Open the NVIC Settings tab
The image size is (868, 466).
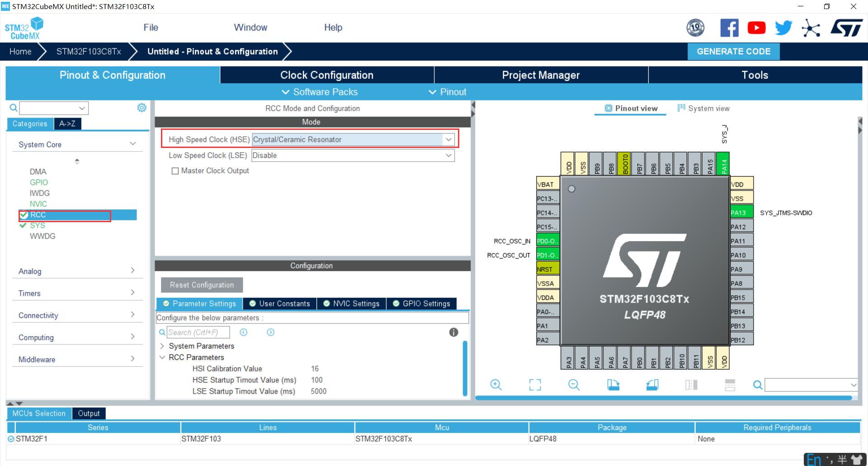(352, 304)
